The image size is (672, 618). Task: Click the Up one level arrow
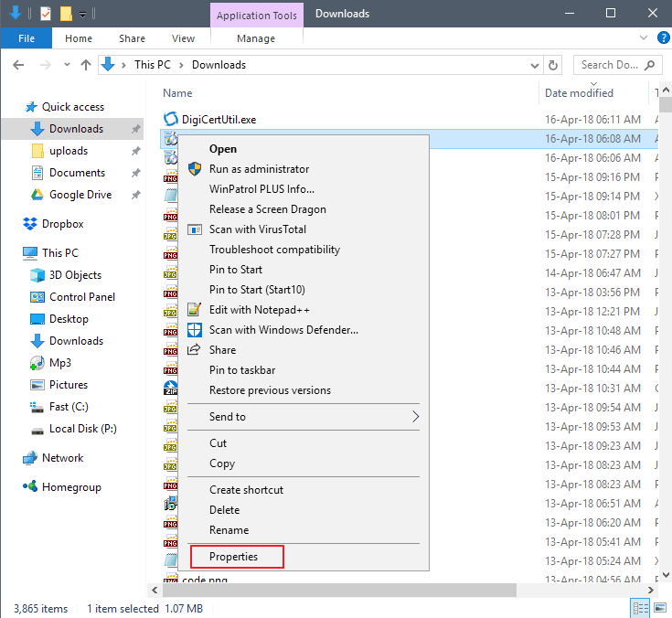pyautogui.click(x=87, y=65)
